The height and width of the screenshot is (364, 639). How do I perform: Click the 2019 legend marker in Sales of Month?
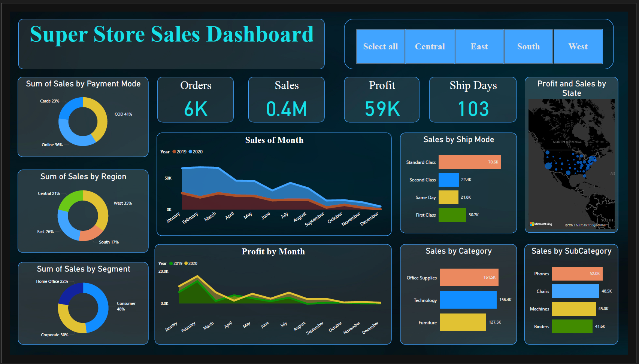click(x=175, y=152)
